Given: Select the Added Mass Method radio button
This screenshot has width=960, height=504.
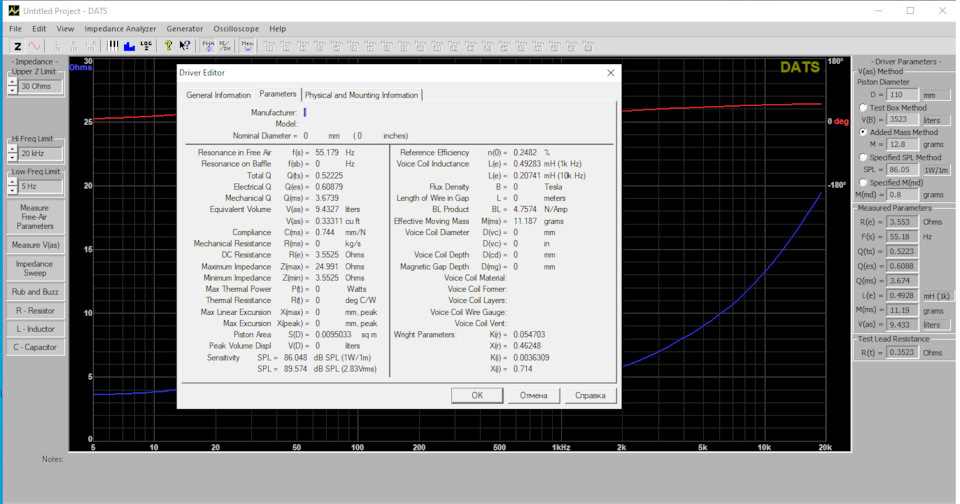Looking at the screenshot, I should [x=863, y=132].
